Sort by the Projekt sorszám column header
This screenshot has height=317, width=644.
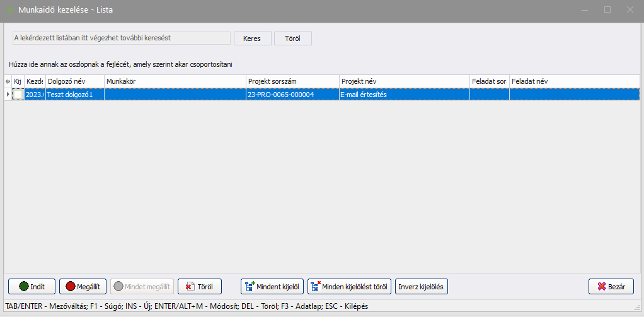(292, 81)
